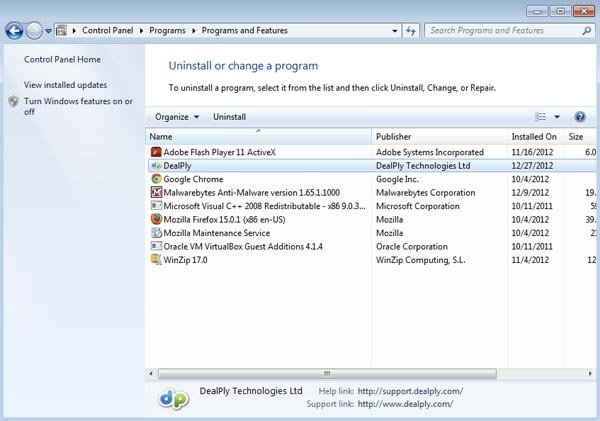This screenshot has height=421, width=600.
Task: Select Malwarebytes Anti-Malware version 1.65.1.1000
Action: point(251,193)
